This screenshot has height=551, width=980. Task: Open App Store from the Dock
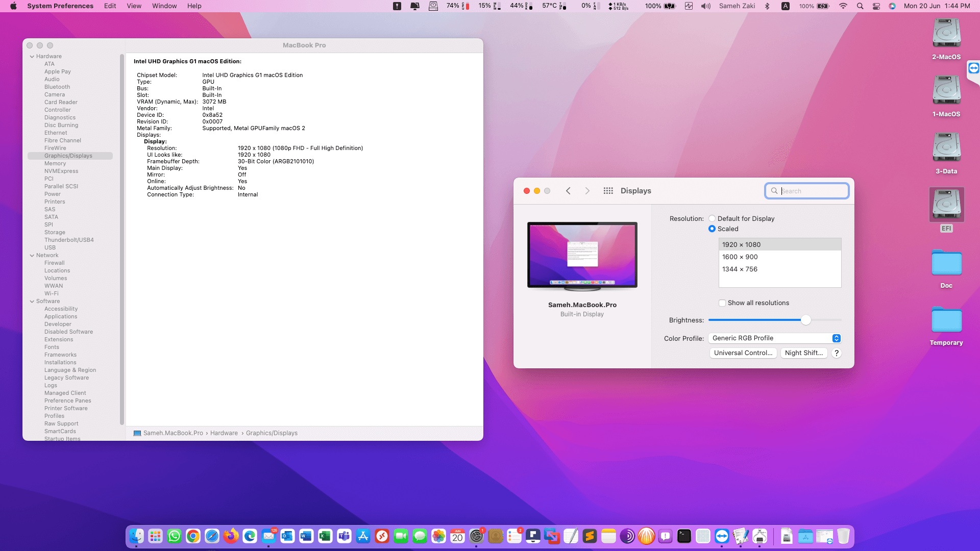pyautogui.click(x=363, y=536)
